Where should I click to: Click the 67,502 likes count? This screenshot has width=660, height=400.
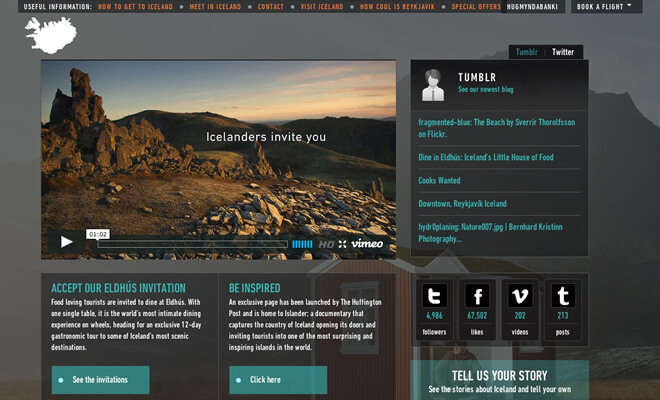coord(477,315)
